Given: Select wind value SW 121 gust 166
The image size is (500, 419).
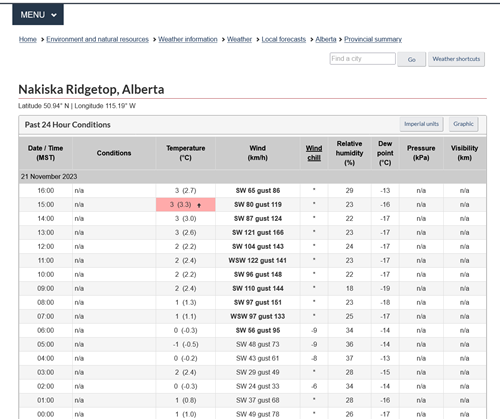Looking at the screenshot, I should (x=258, y=233).
